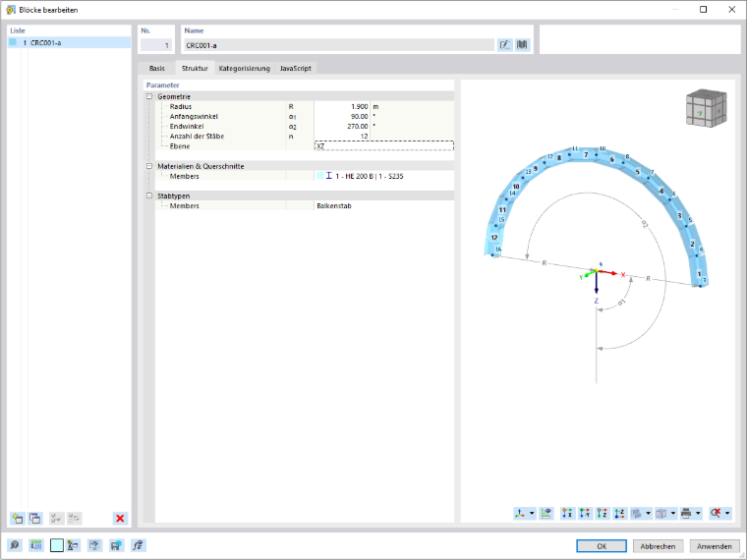Click the Name input field CRC001-a
Viewport: 747px width, 560px height.
pos(339,45)
